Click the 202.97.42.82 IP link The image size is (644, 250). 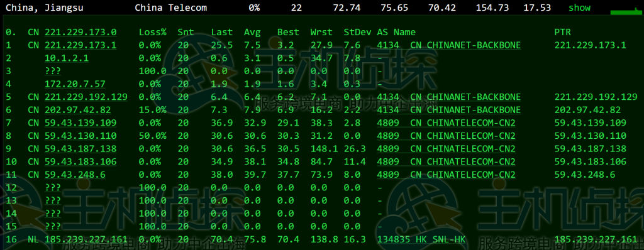pos(77,110)
